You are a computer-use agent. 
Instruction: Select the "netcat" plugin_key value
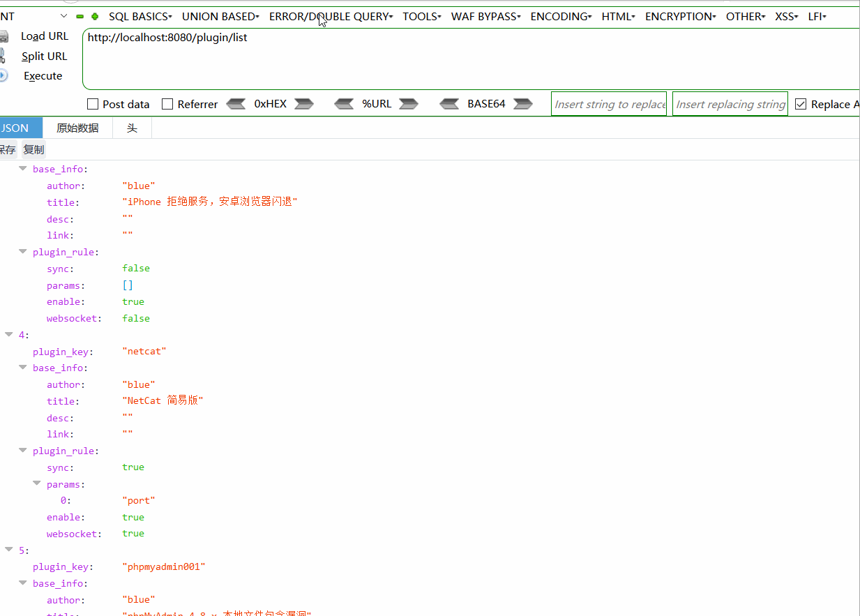tap(144, 352)
